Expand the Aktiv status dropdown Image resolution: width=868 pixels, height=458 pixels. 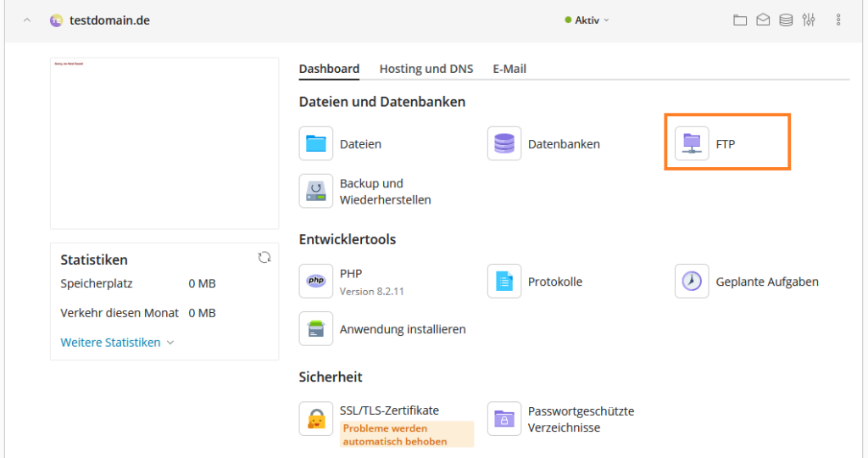tap(587, 20)
